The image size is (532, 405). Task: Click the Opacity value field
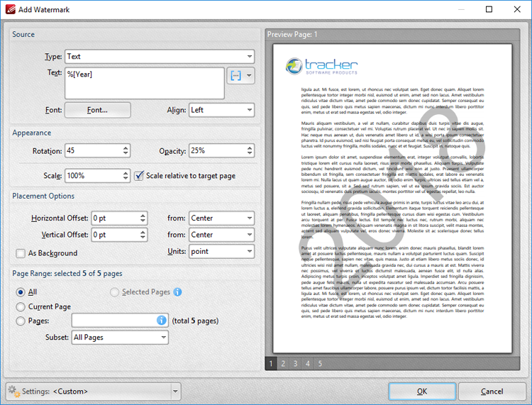click(x=217, y=150)
